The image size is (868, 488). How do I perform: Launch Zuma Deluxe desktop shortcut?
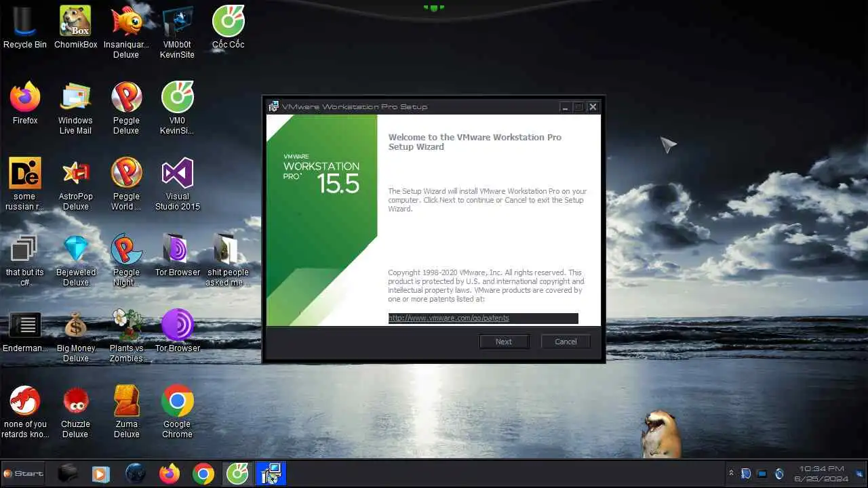126,412
